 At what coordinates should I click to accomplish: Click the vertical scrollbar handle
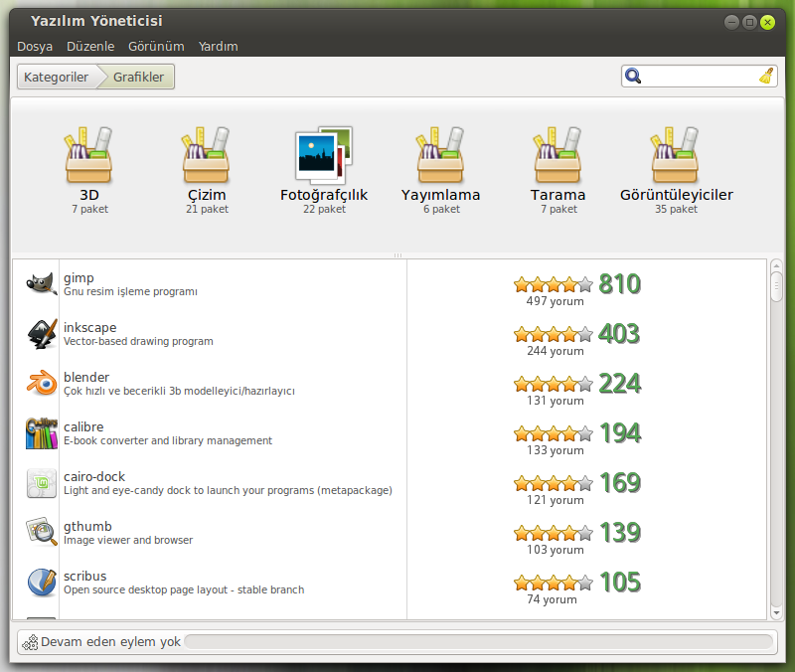click(776, 286)
